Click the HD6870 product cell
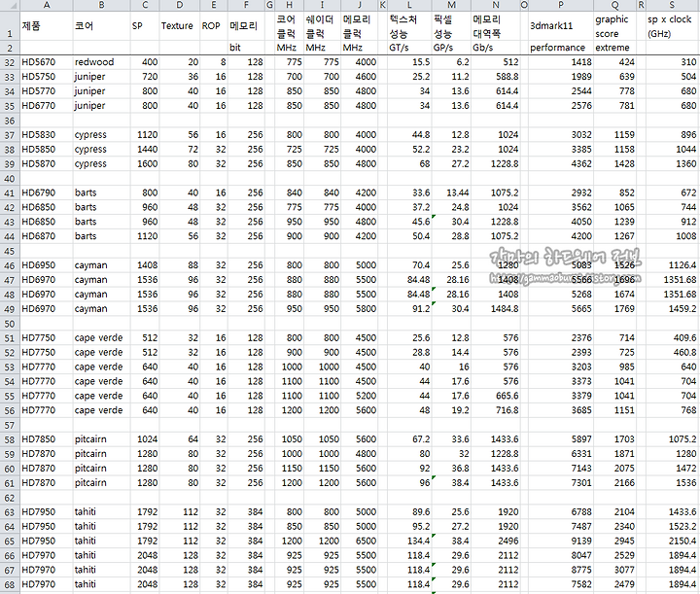Image resolution: width=700 pixels, height=594 pixels. point(47,236)
